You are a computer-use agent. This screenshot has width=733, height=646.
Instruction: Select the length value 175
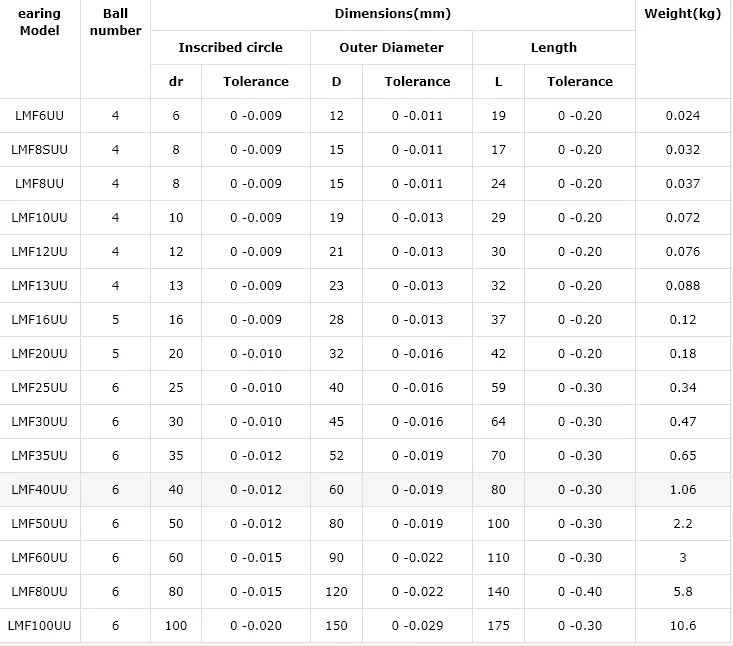click(x=498, y=626)
